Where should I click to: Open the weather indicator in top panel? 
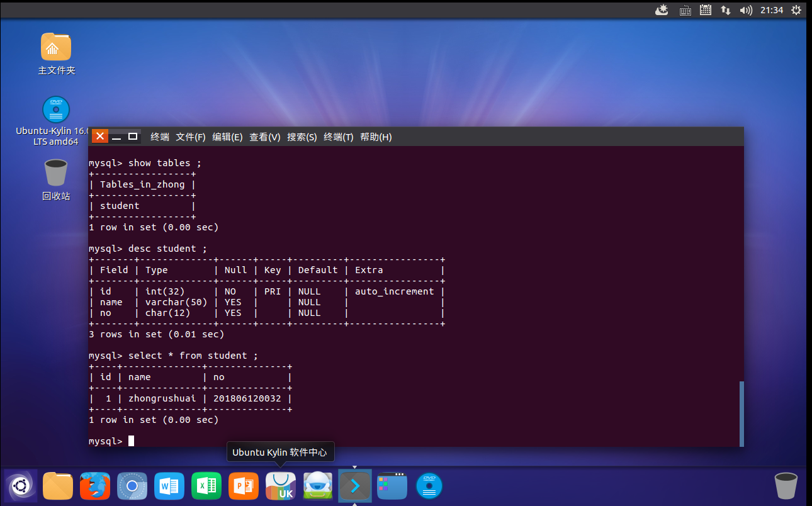click(662, 10)
